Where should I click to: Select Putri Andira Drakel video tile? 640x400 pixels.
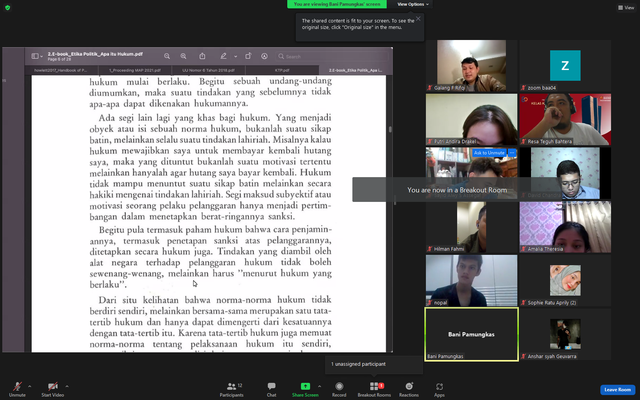(x=471, y=119)
